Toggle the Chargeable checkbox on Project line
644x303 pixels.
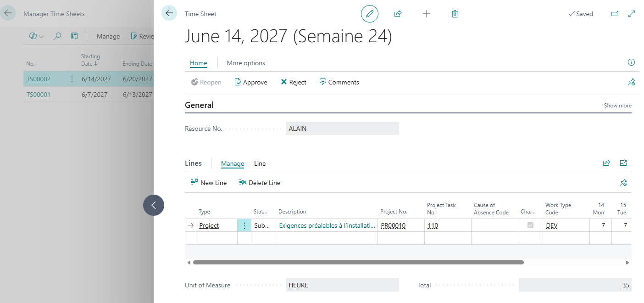(531, 225)
